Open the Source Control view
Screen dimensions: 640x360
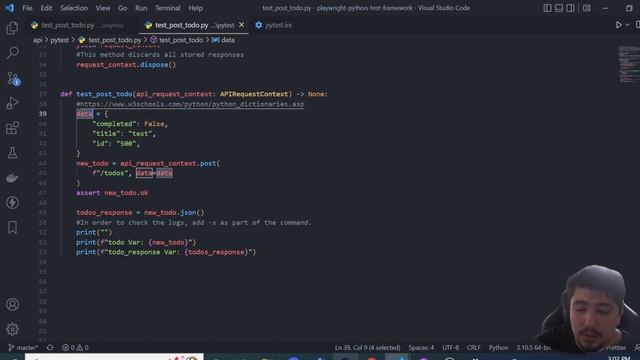click(x=12, y=78)
